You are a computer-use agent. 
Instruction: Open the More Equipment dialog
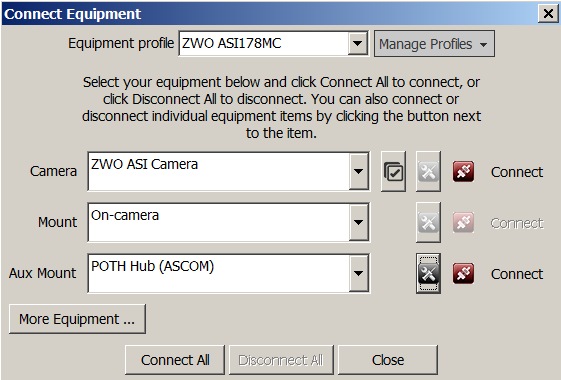[x=77, y=319]
